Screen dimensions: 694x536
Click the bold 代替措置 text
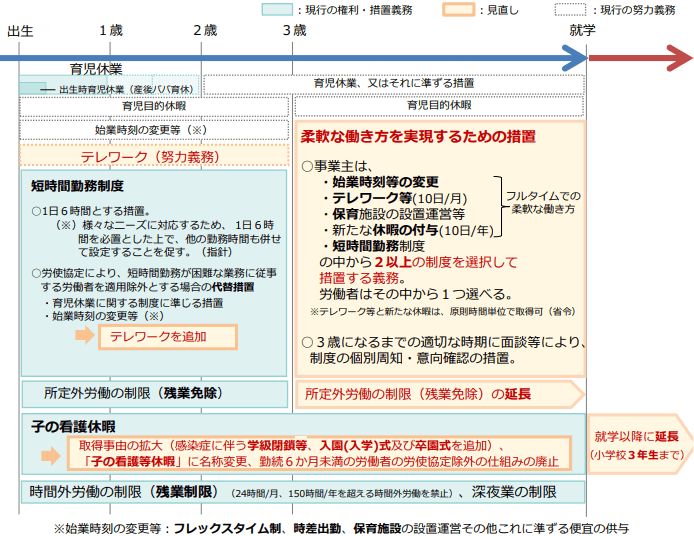(233, 287)
